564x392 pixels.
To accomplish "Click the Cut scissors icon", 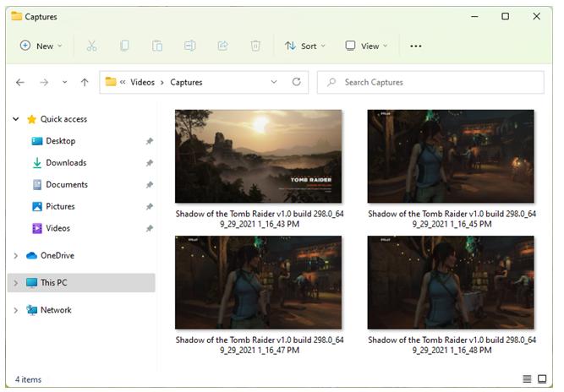I will tap(91, 46).
